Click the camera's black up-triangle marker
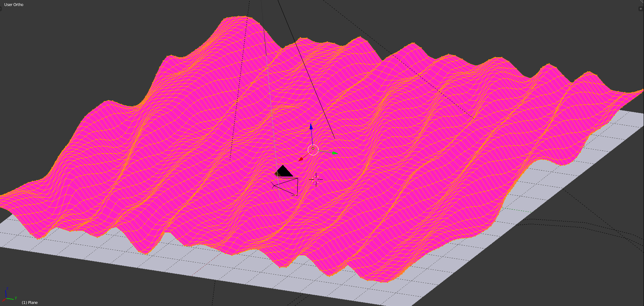The height and width of the screenshot is (306, 644). [x=284, y=171]
